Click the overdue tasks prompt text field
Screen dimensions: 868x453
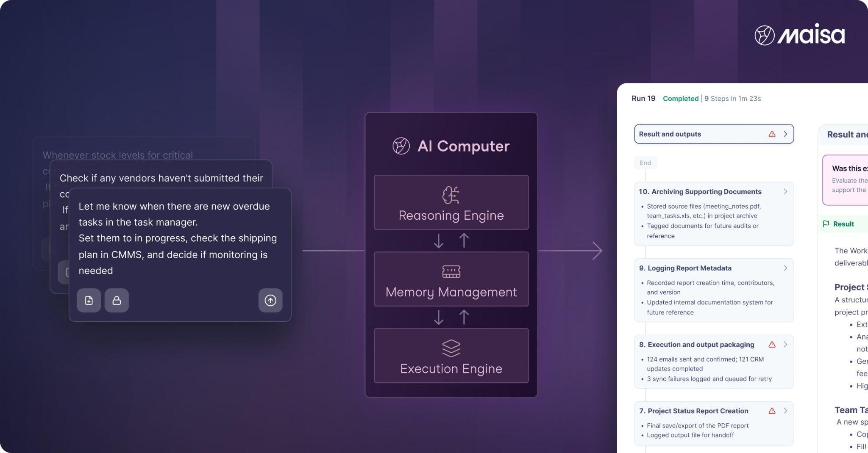tap(177, 238)
